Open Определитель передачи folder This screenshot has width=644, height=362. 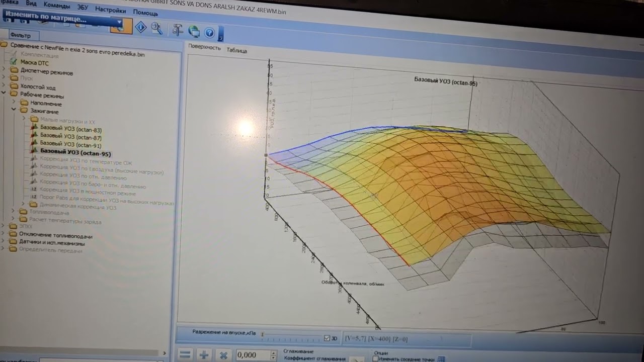[x=50, y=250]
